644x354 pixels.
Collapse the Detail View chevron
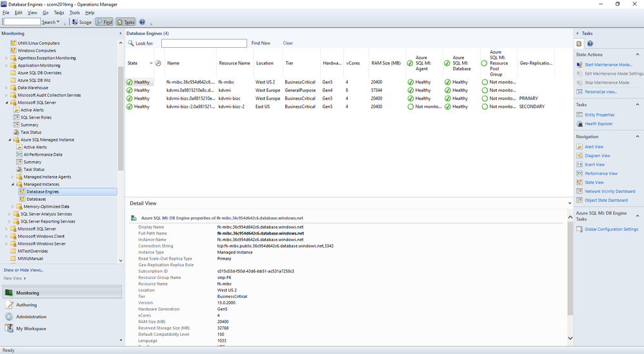tap(570, 203)
